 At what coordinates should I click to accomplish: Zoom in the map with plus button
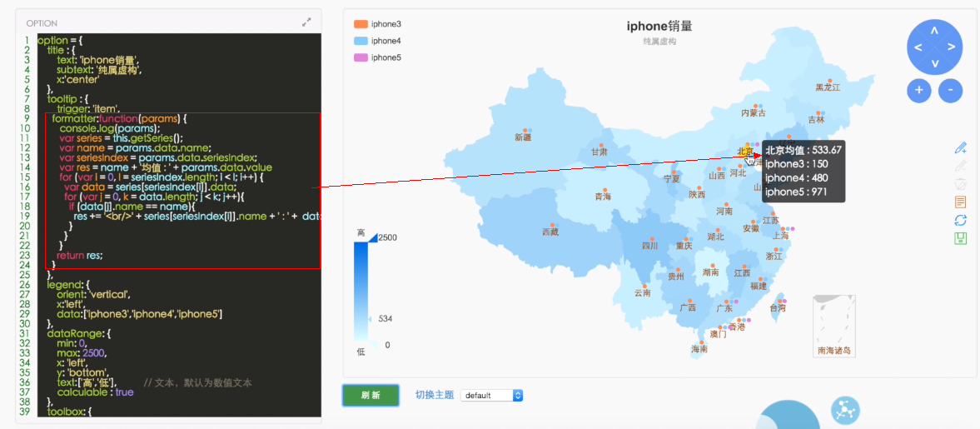coord(918,90)
